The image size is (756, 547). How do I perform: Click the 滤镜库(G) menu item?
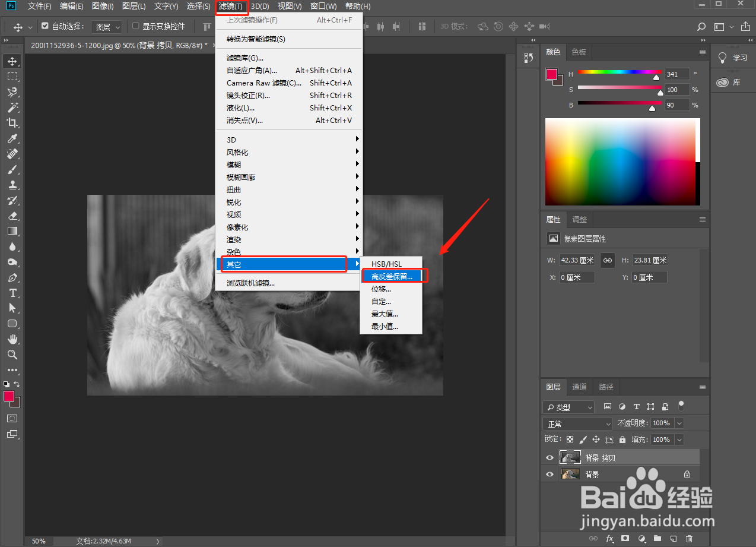click(x=245, y=58)
